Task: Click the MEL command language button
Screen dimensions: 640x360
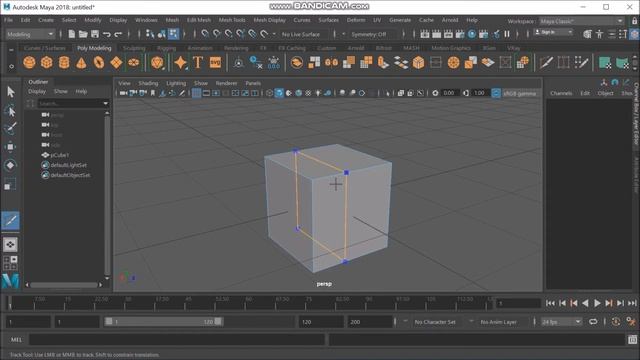Action: [16, 340]
